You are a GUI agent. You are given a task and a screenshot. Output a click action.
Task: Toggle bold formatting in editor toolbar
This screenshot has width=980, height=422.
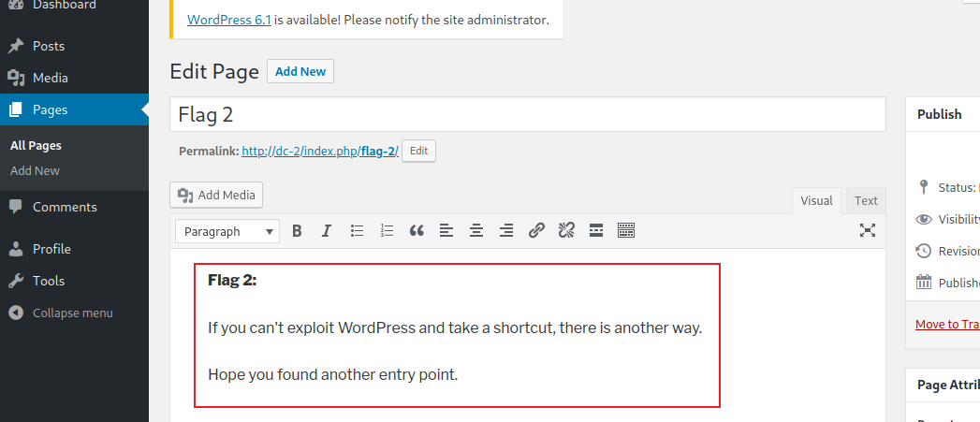297,231
